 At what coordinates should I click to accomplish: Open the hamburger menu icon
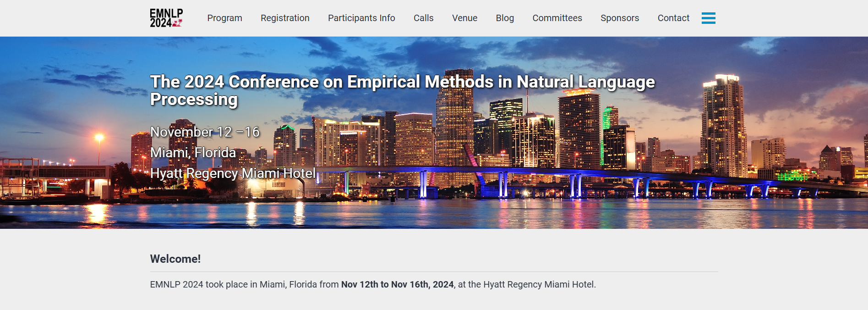point(708,18)
